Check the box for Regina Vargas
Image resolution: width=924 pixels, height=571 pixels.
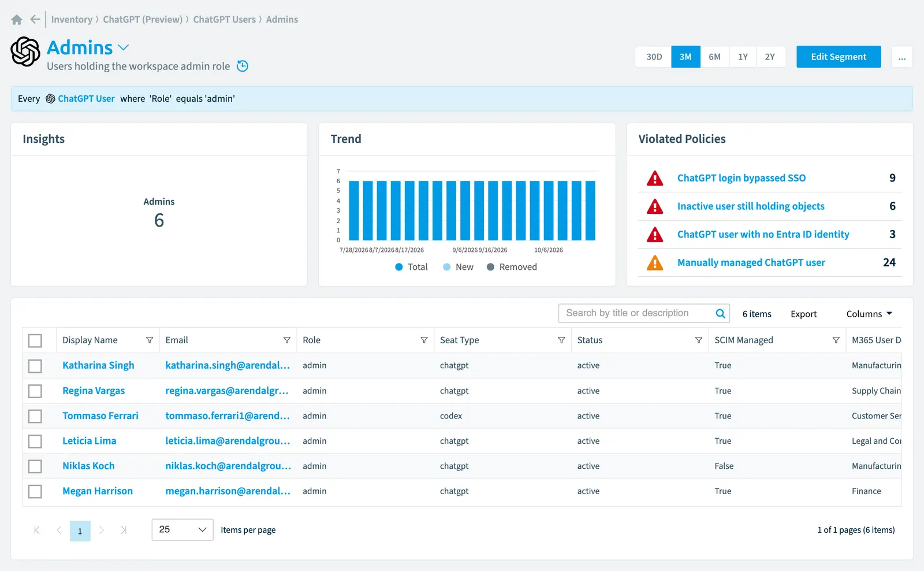pos(35,391)
